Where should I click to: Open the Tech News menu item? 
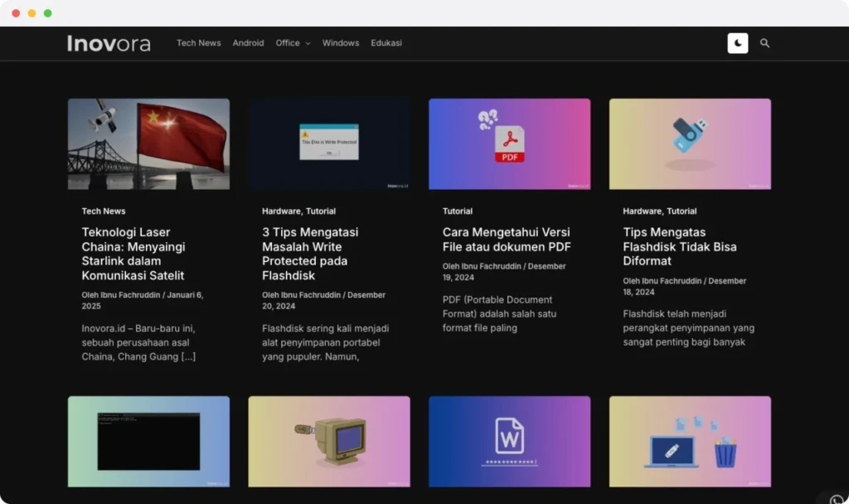tap(198, 43)
